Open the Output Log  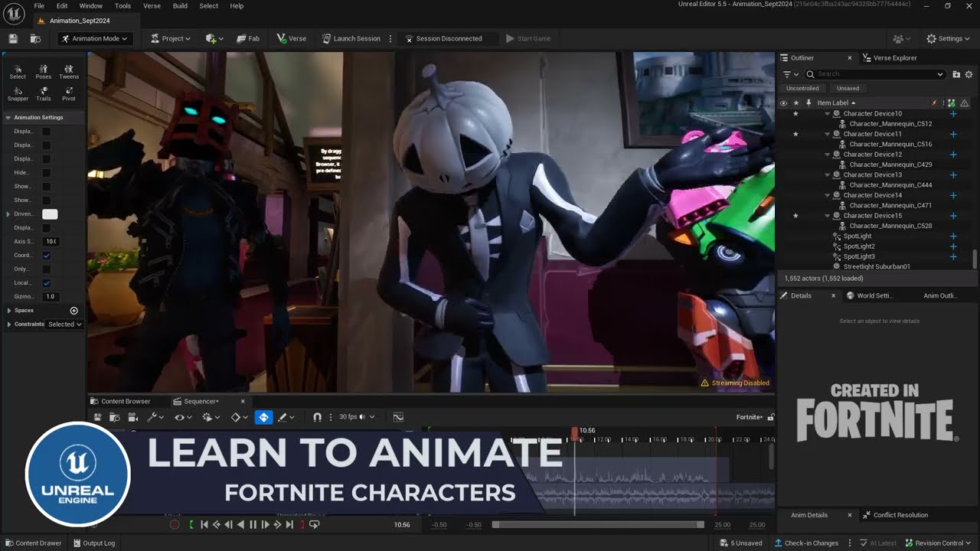(x=93, y=543)
